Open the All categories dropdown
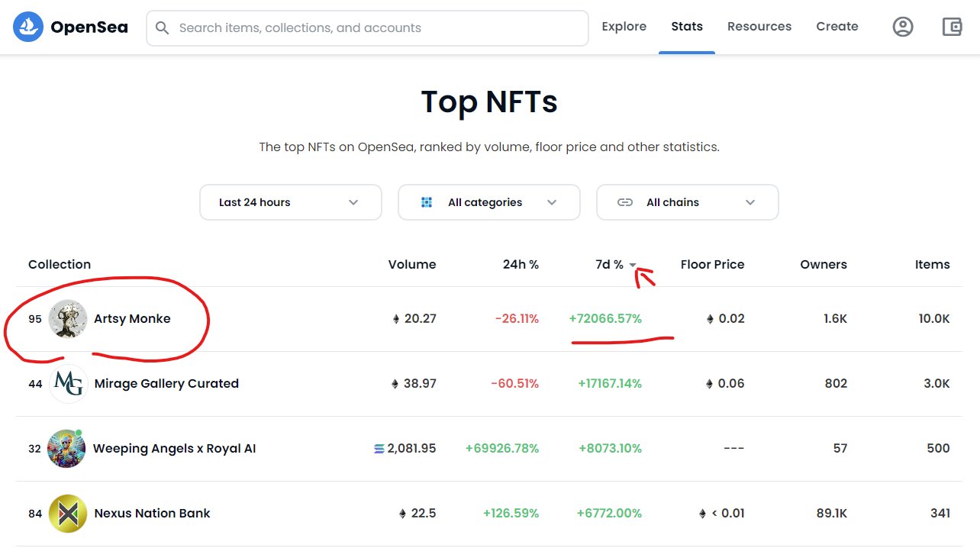 click(x=489, y=202)
